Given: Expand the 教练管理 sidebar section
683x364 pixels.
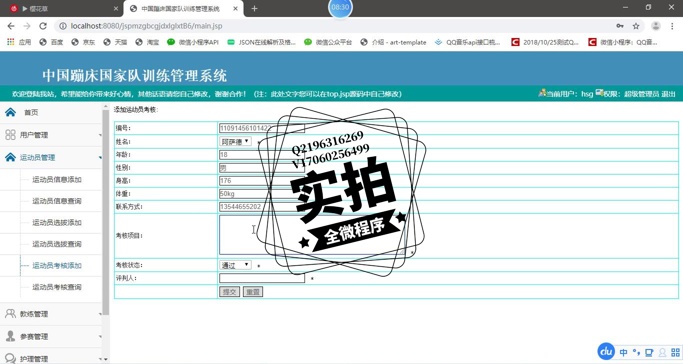Looking at the screenshot, I should point(51,313).
